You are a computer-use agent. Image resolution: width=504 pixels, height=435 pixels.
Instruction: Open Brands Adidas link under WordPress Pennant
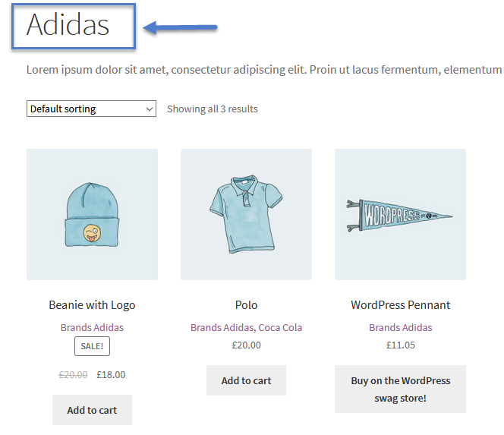pyautogui.click(x=401, y=327)
